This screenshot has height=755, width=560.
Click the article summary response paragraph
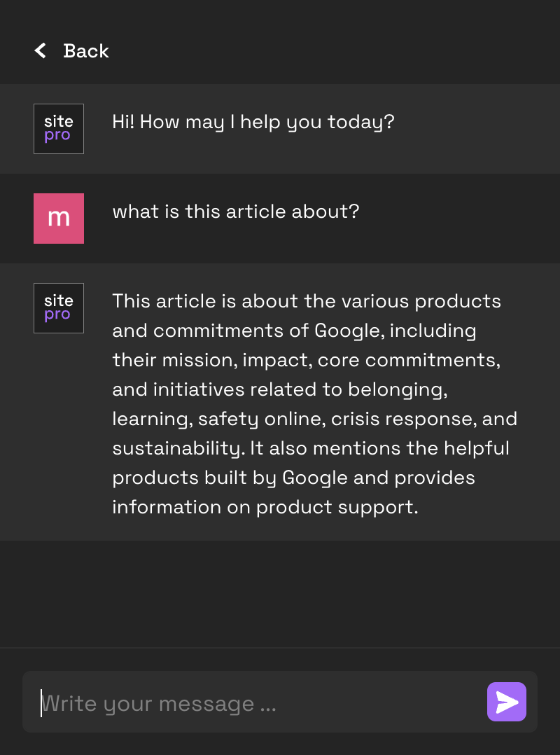[315, 404]
